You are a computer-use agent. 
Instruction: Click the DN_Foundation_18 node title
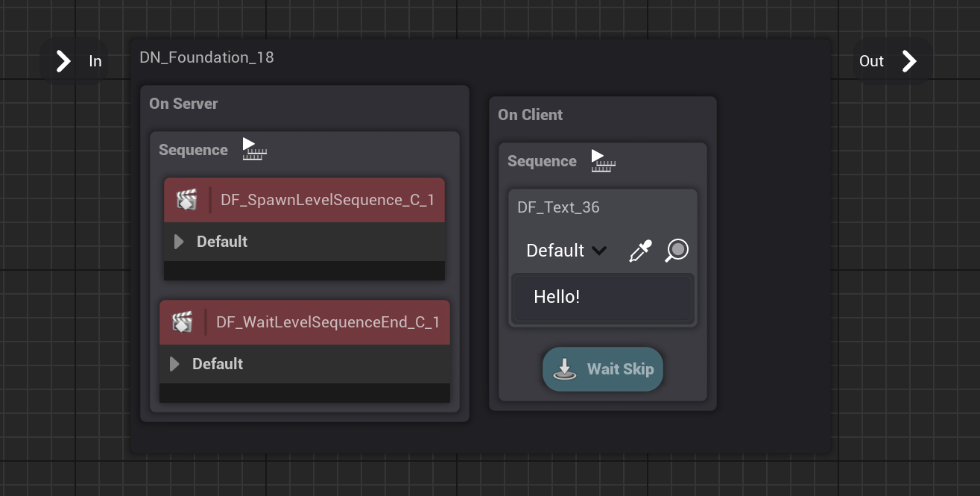[x=206, y=57]
